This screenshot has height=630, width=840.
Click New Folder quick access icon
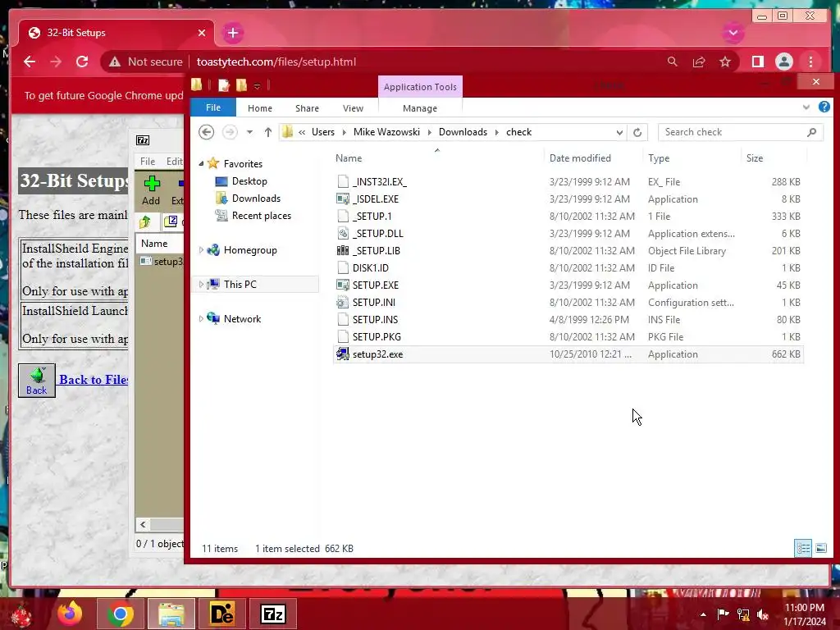pos(242,85)
